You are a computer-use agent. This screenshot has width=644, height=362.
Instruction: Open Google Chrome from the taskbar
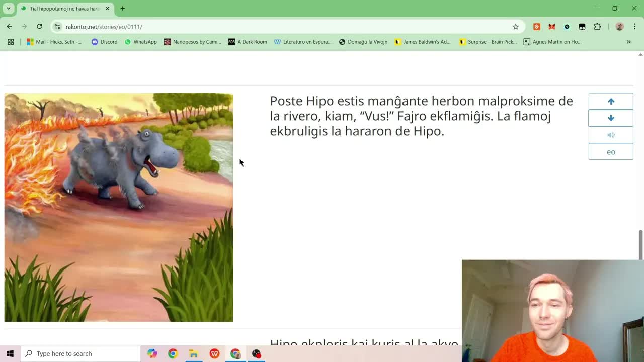click(173, 353)
